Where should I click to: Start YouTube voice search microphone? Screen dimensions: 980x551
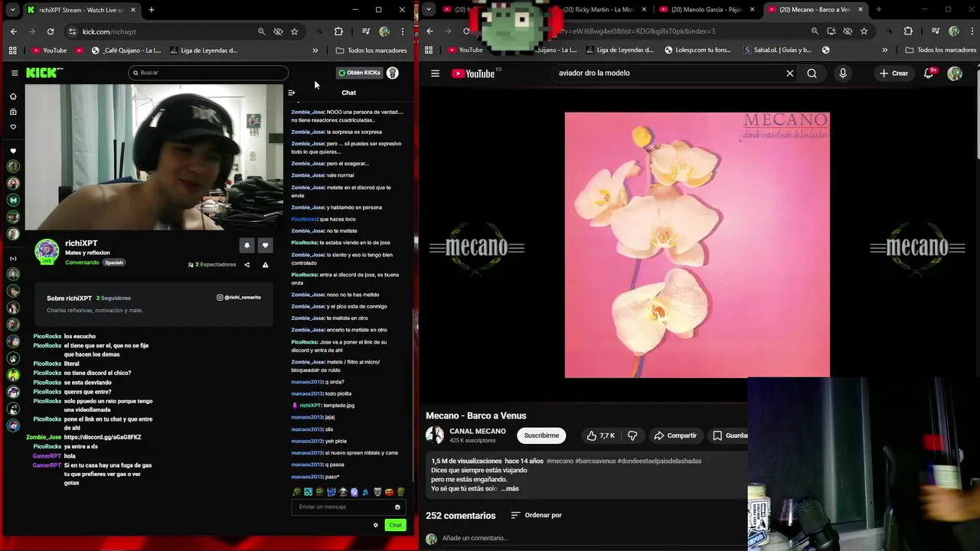click(x=843, y=73)
